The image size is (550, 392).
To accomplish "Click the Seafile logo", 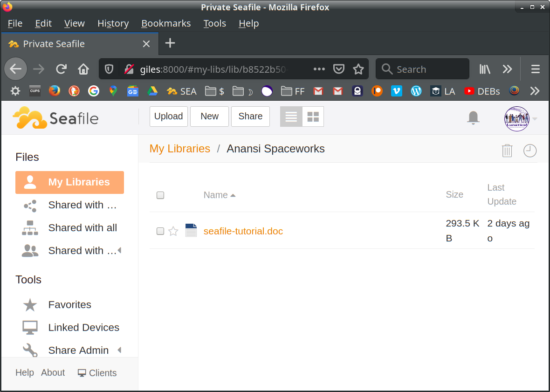I will pyautogui.click(x=55, y=118).
